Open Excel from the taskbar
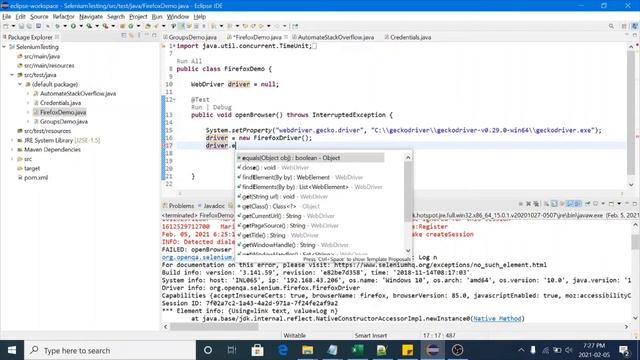This screenshot has width=640, height=360. pos(358,350)
